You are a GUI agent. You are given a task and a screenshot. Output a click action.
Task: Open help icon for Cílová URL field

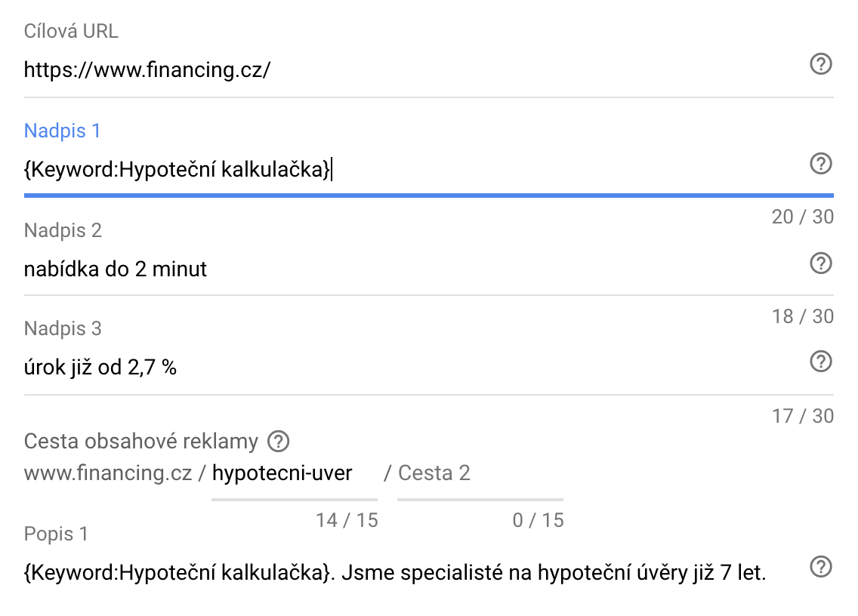point(821,64)
